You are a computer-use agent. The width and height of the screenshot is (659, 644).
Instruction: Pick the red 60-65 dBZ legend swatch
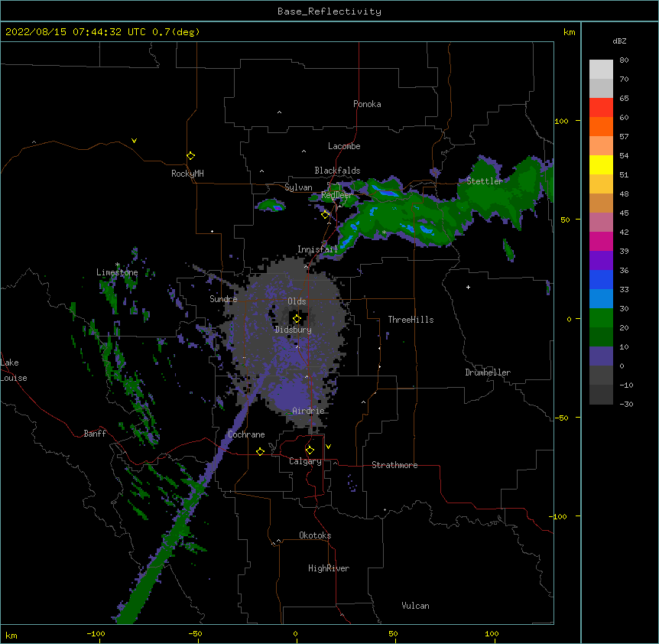click(601, 107)
